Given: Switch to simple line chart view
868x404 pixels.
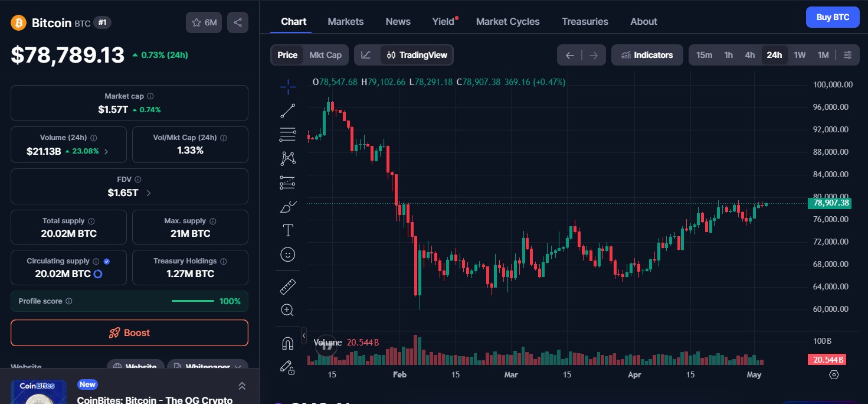Looking at the screenshot, I should point(366,55).
